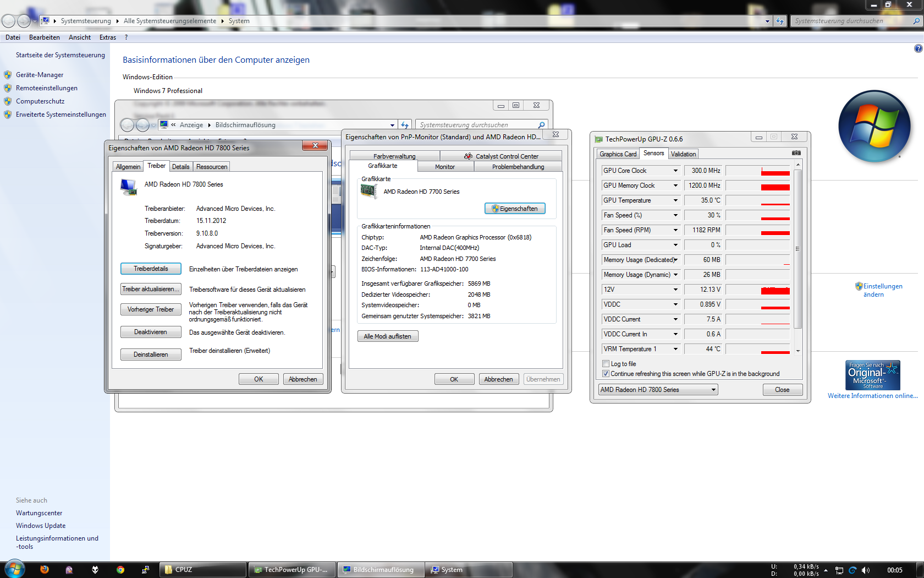Image resolution: width=924 pixels, height=578 pixels.
Task: Launch Google Chrome from the taskbar
Action: pos(120,570)
